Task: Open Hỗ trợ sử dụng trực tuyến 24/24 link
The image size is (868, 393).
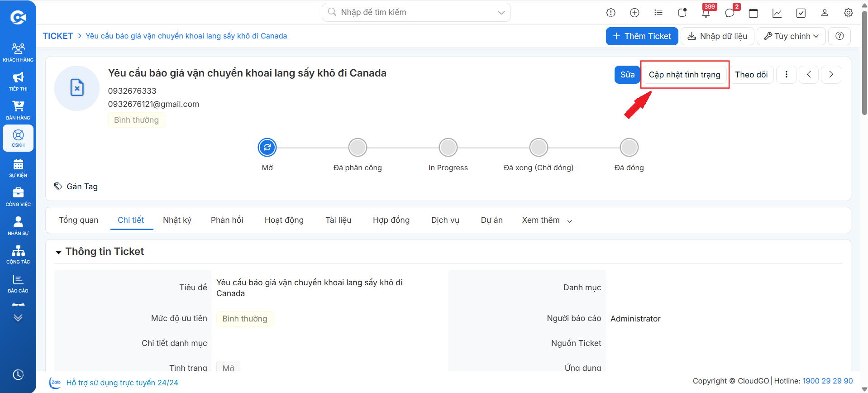Action: (122, 383)
